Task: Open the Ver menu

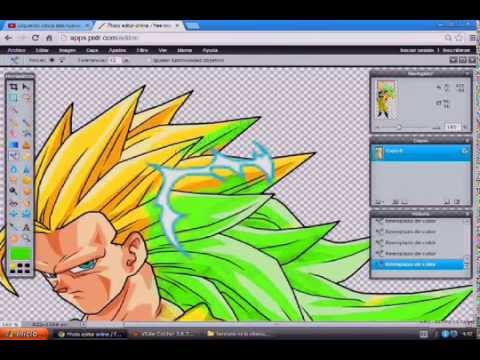Action: pos(162,50)
